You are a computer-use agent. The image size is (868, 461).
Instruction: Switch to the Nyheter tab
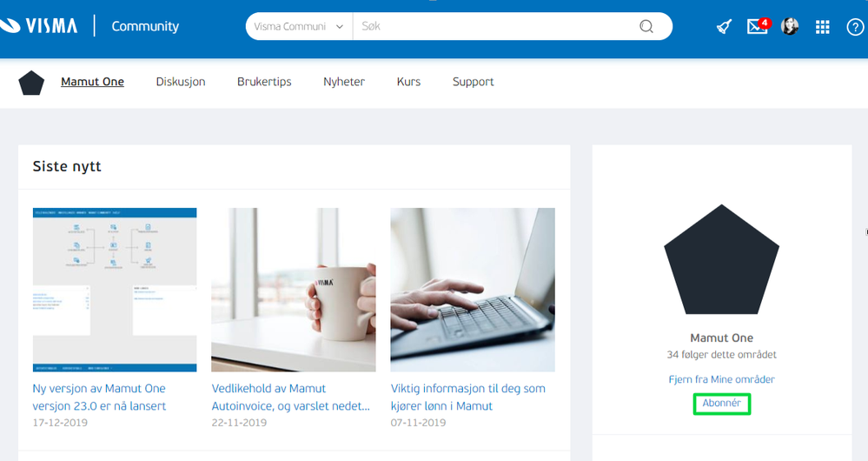click(344, 82)
